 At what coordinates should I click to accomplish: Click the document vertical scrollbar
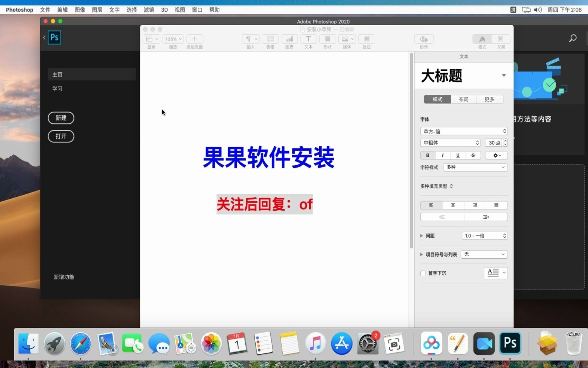coord(411,151)
